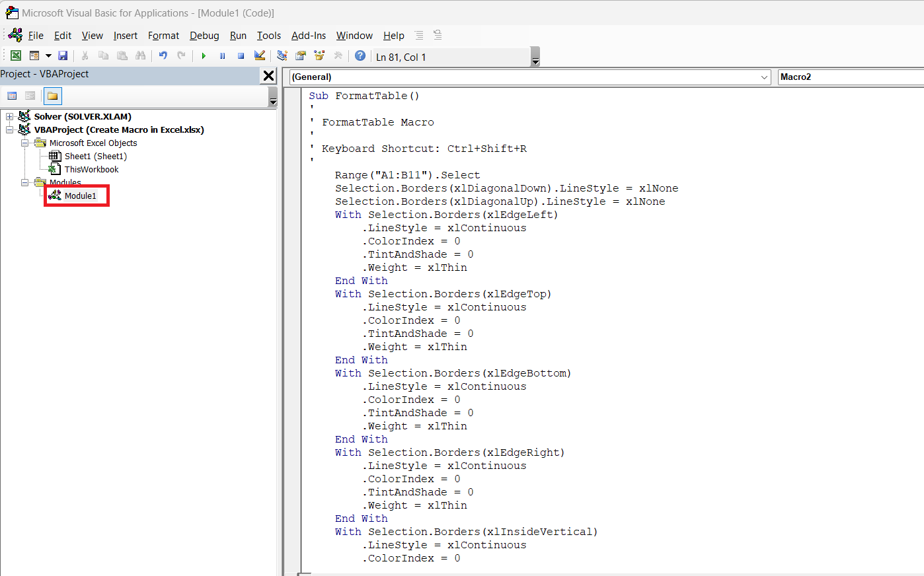The height and width of the screenshot is (576, 924).
Task: Open Project panel toolbar options arrow
Action: click(272, 98)
